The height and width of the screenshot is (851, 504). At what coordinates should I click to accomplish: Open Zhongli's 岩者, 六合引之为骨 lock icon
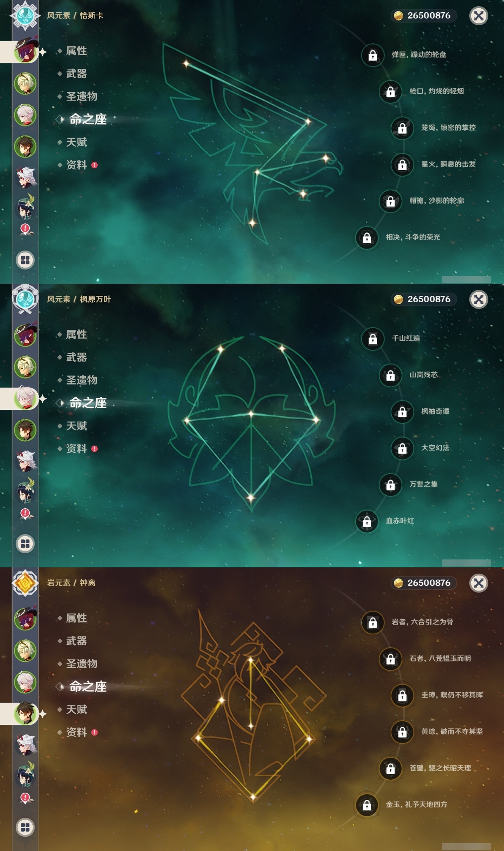pos(372,622)
